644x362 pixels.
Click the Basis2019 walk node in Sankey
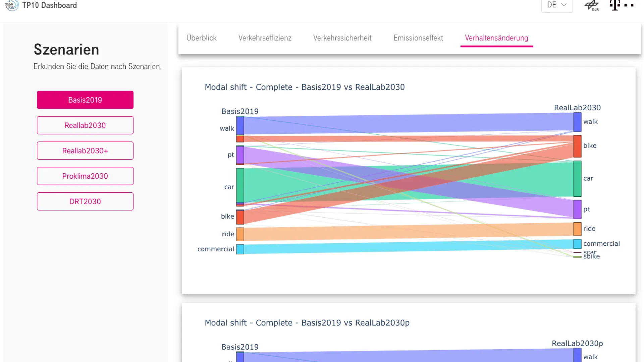(240, 129)
